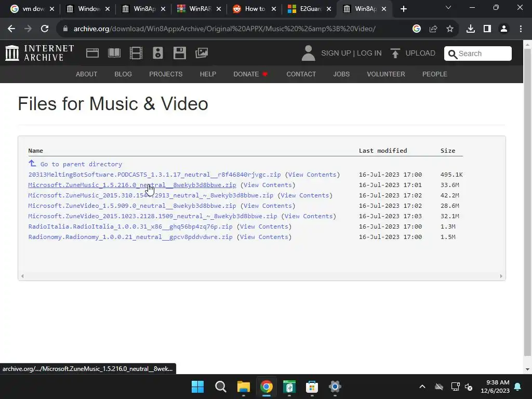Bookmark this page with star icon
The width and height of the screenshot is (532, 399).
[x=450, y=29]
